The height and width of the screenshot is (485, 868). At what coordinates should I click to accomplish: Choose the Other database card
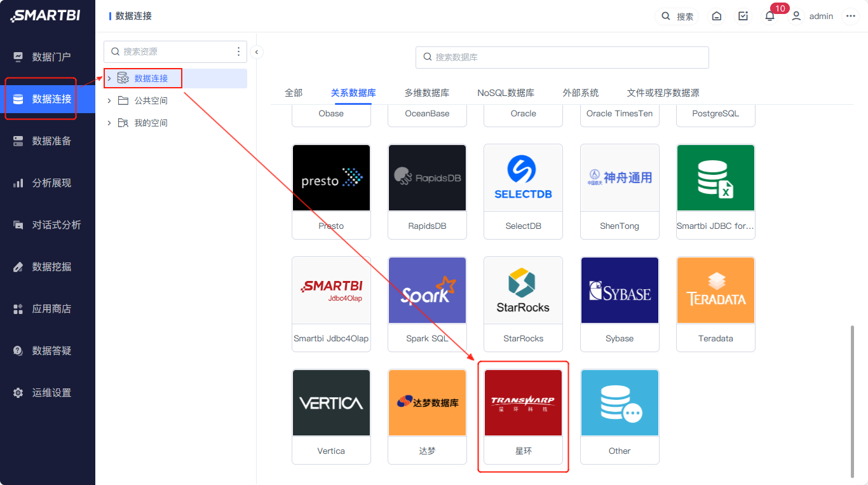click(x=620, y=416)
